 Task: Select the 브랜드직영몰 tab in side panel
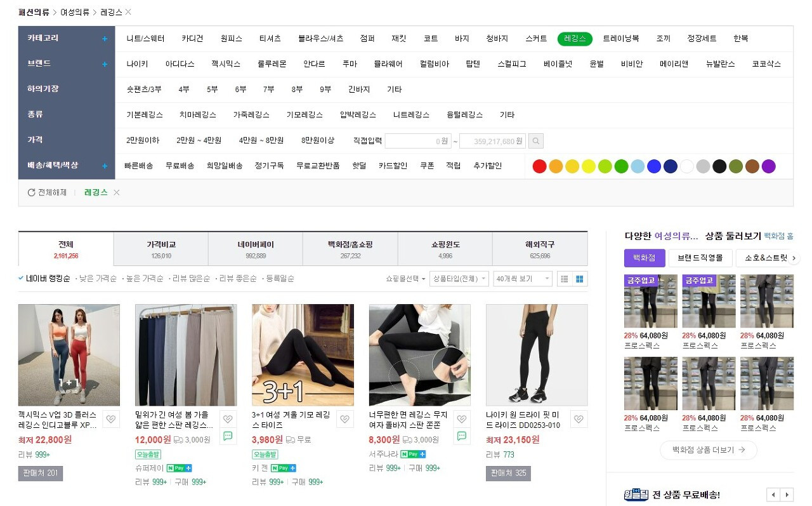point(700,258)
